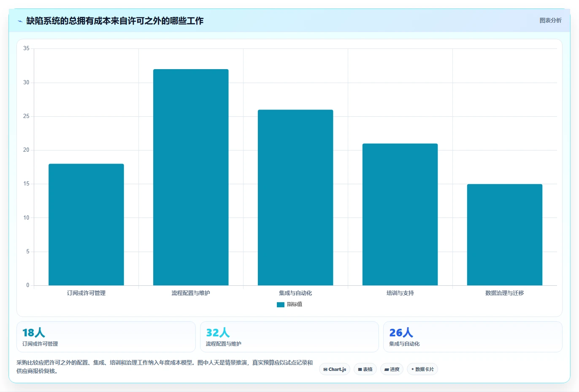Click the 图表分析 label
The height and width of the screenshot is (392, 579).
click(550, 20)
